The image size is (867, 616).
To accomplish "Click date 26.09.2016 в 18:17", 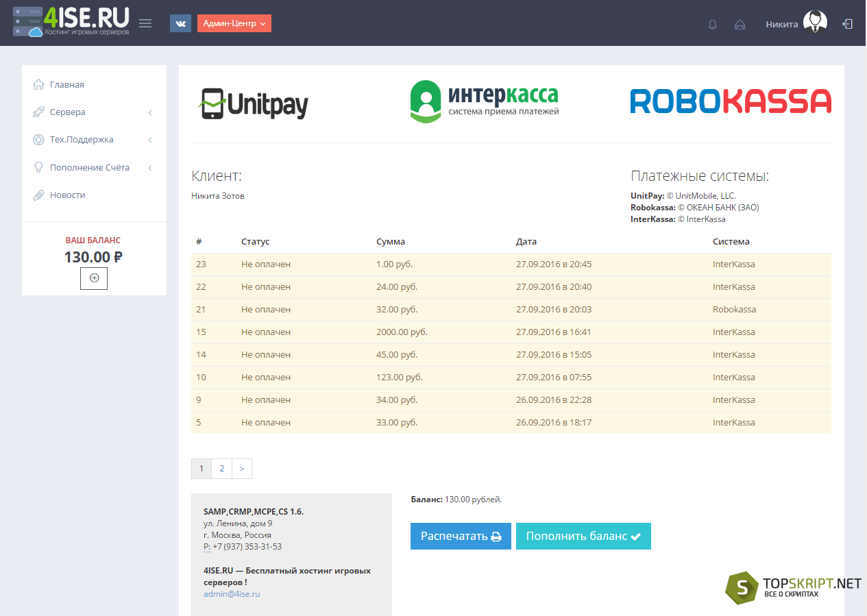I will 554,423.
